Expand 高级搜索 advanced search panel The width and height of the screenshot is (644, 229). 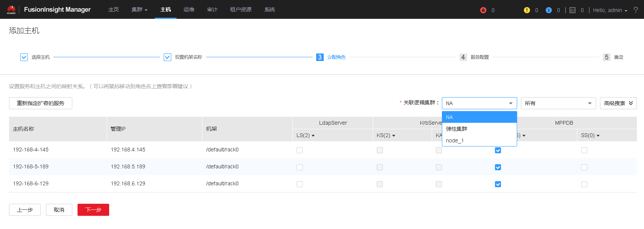(618, 103)
